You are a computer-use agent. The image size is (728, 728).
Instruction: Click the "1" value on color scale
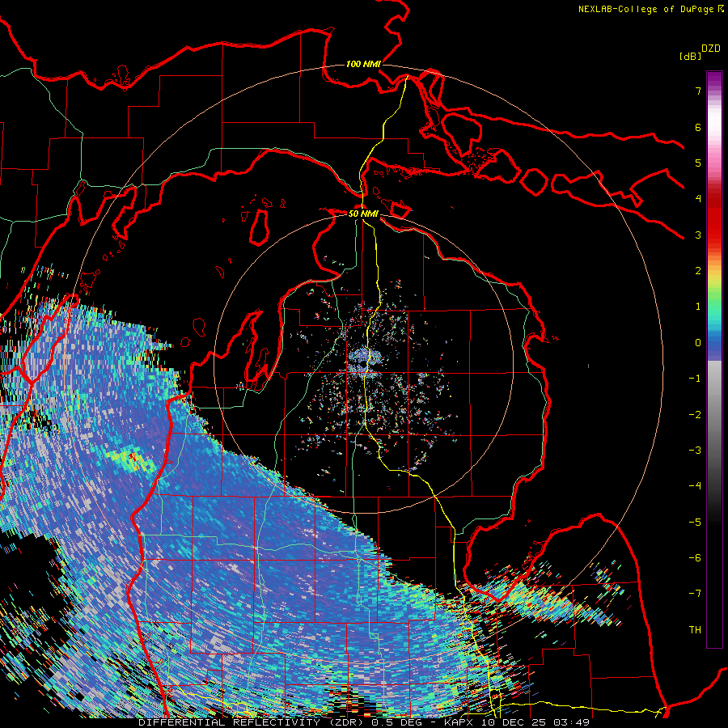click(698, 307)
